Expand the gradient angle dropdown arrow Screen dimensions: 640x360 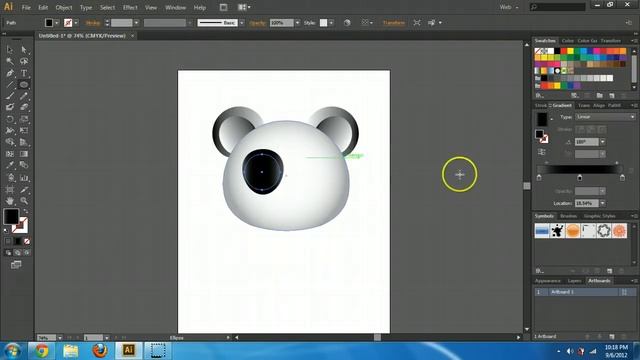602,142
